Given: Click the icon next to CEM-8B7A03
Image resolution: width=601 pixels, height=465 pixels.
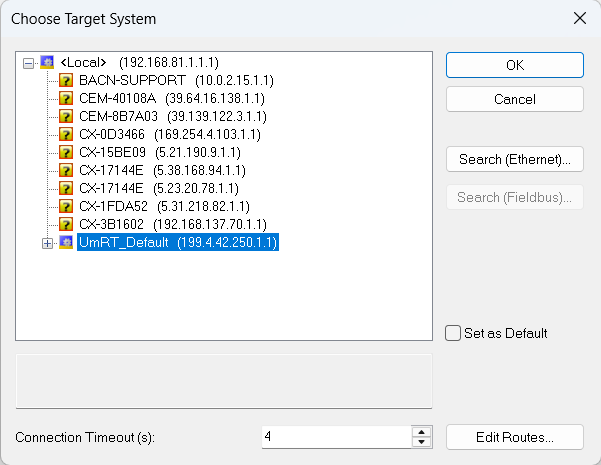Looking at the screenshot, I should point(66,116).
